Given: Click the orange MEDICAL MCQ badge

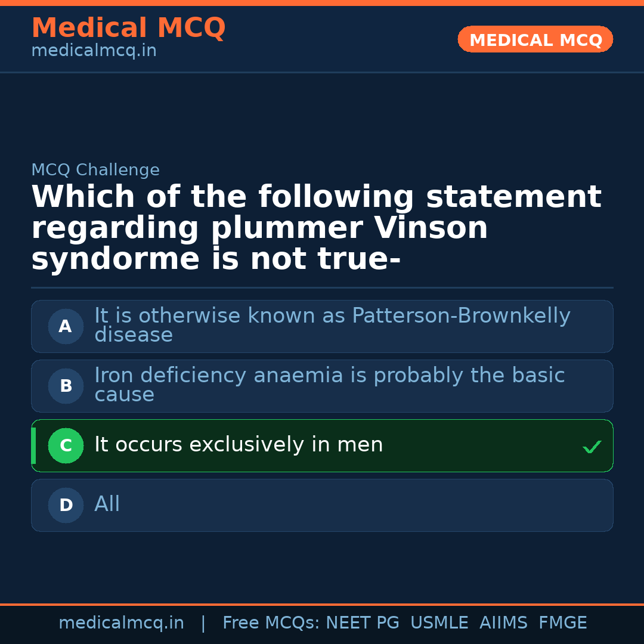Looking at the screenshot, I should click(x=535, y=39).
